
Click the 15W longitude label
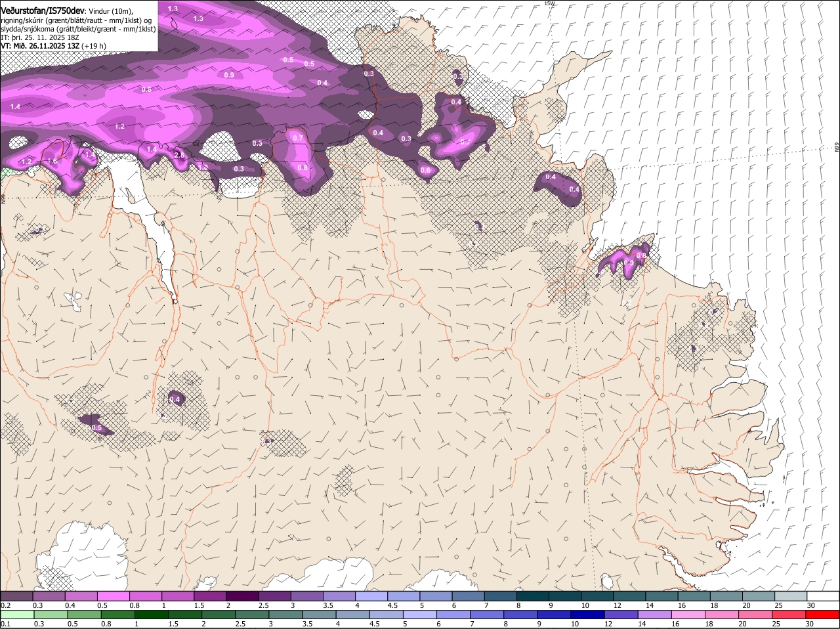(x=549, y=3)
